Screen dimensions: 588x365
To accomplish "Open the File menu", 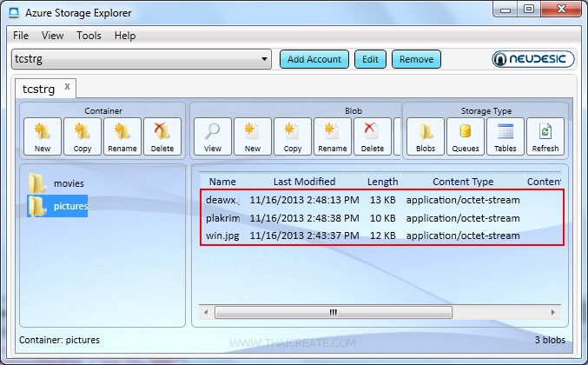I will [x=21, y=36].
